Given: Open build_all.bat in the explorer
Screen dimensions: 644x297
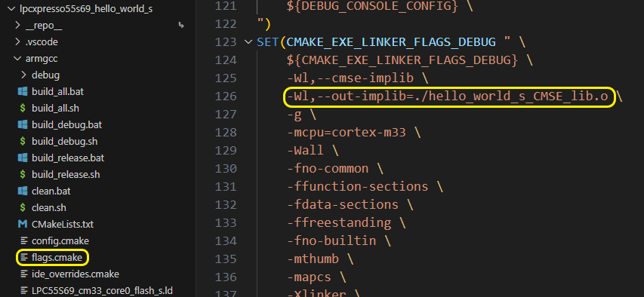Looking at the screenshot, I should 57,91.
